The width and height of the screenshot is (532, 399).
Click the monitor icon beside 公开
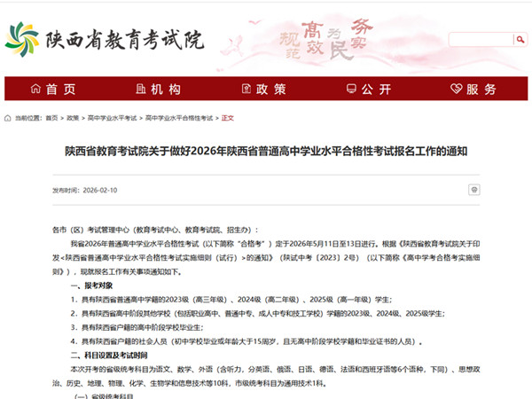point(351,89)
